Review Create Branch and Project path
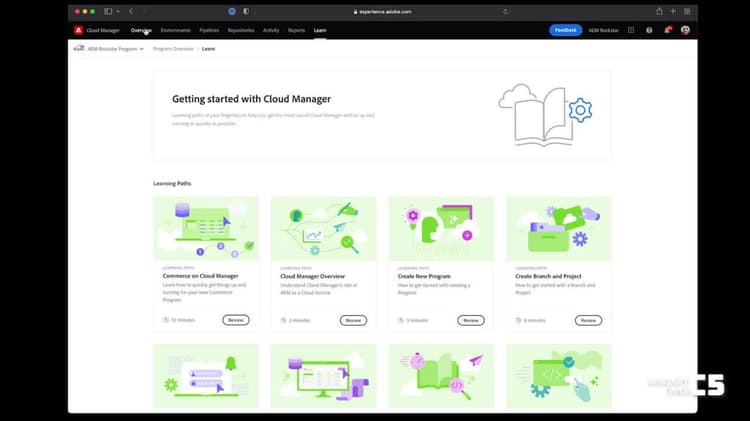This screenshot has width=750, height=421. (x=588, y=321)
